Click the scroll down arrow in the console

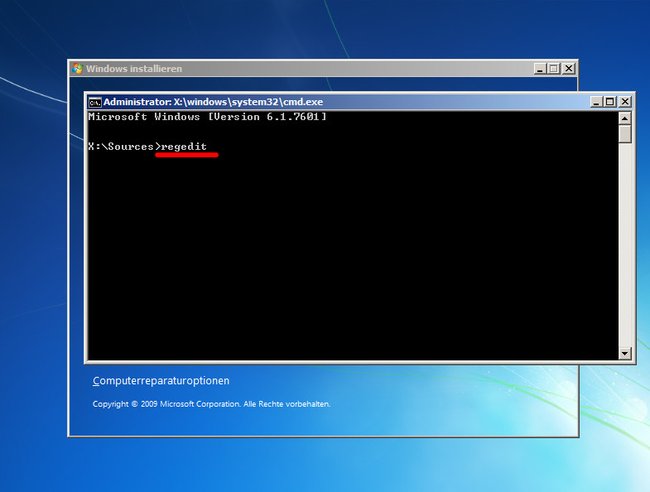pyautogui.click(x=624, y=353)
